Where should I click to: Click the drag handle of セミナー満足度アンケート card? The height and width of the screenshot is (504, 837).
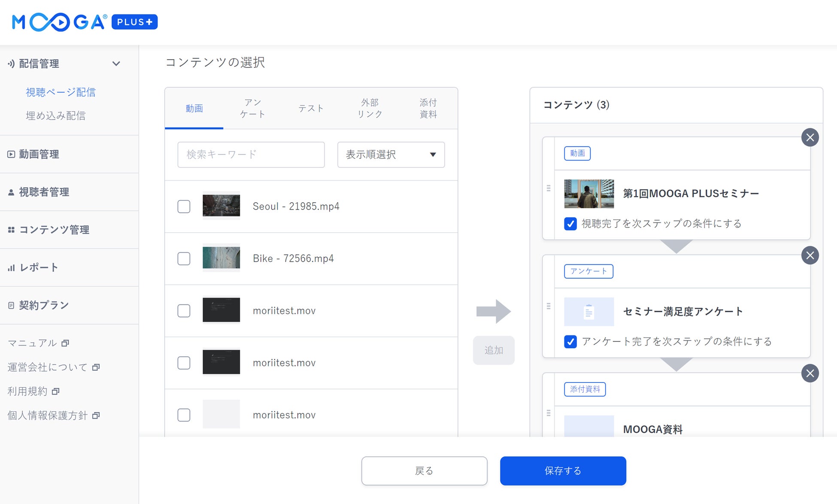click(x=548, y=306)
